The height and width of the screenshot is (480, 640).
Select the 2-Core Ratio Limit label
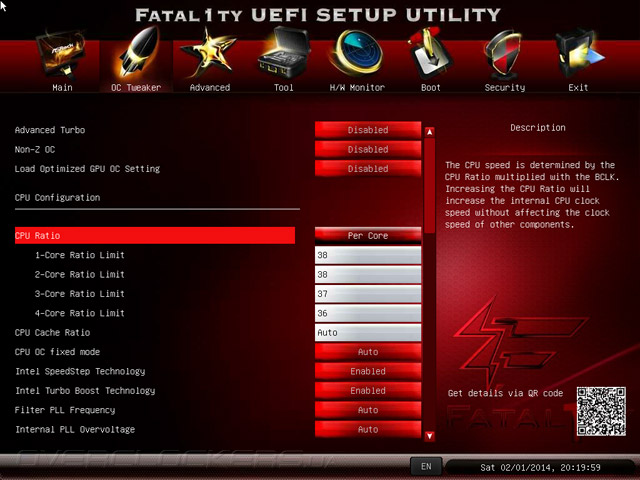tap(80, 274)
